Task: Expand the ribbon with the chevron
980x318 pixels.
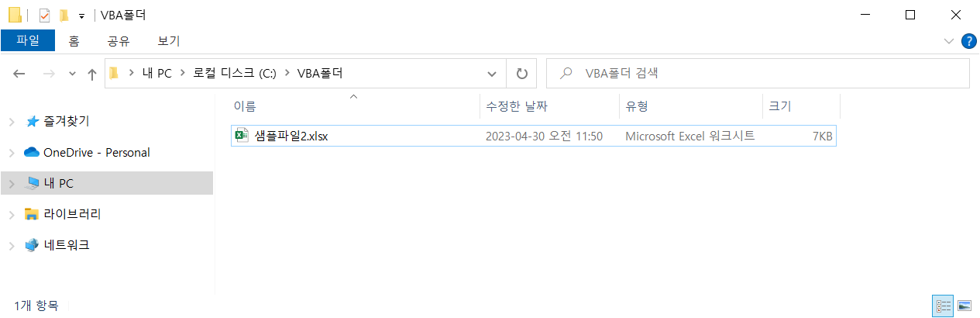Action: [x=949, y=40]
